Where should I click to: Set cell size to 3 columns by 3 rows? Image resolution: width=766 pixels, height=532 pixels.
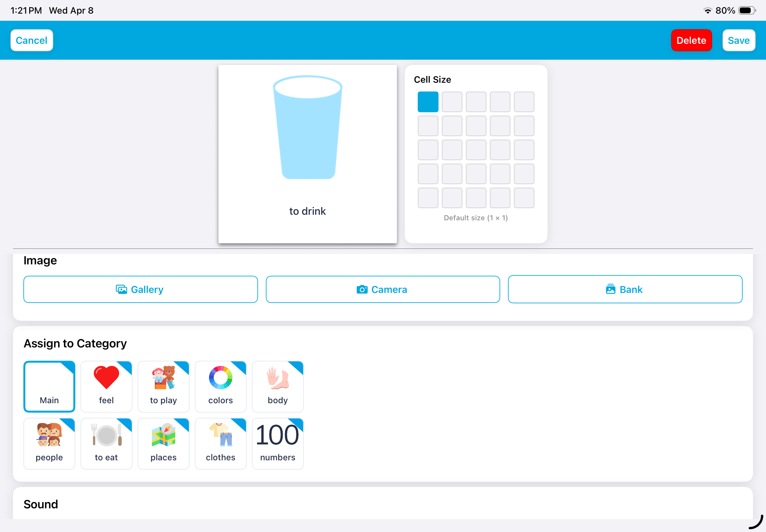(x=476, y=150)
